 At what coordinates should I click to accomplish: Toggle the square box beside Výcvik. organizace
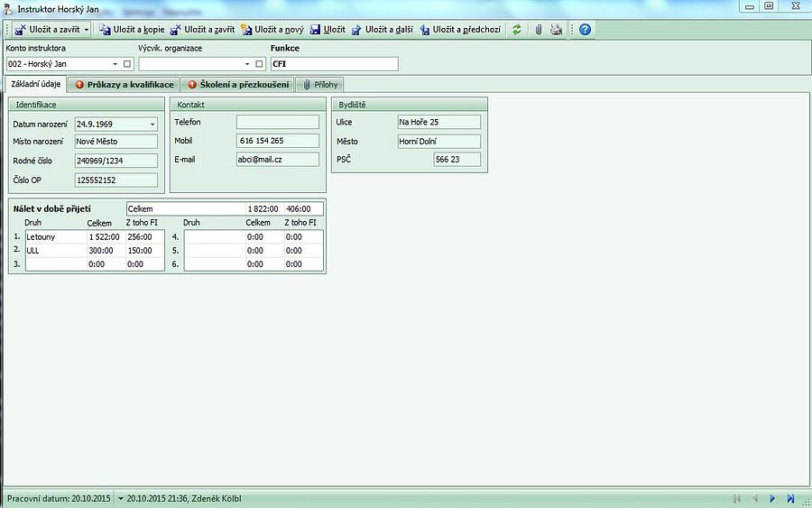point(260,64)
